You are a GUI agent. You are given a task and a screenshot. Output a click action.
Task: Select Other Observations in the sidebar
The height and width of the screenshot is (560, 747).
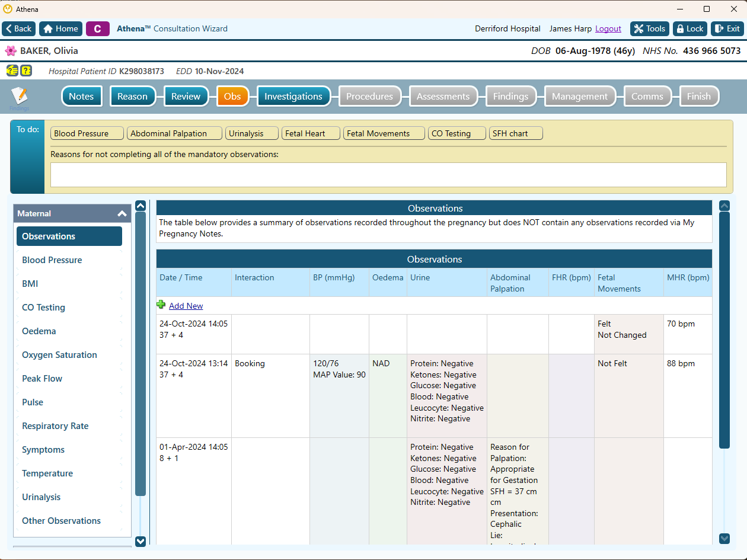pos(69,521)
